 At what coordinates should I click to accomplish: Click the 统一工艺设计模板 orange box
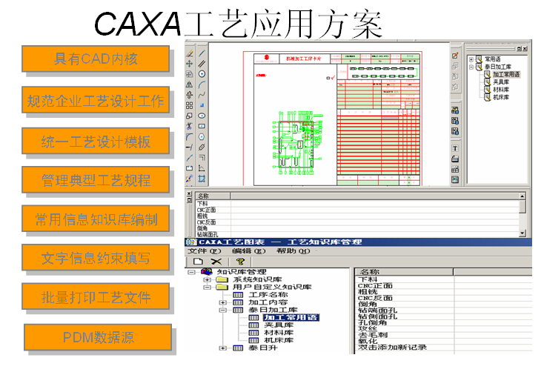click(96, 141)
